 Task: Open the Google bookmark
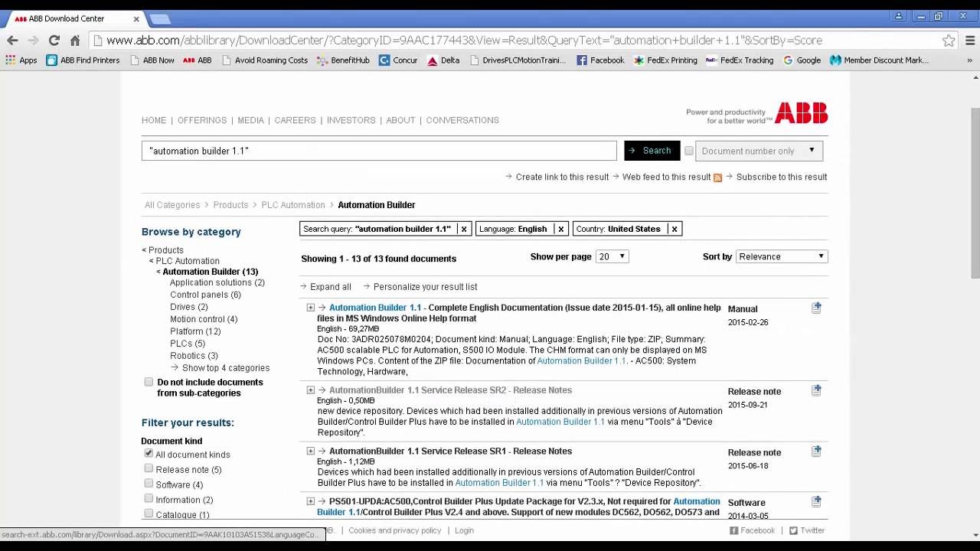[x=802, y=60]
